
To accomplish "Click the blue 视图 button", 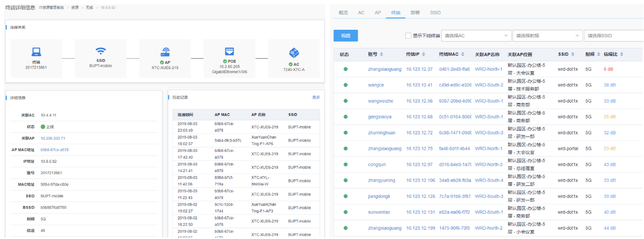I will tap(346, 36).
